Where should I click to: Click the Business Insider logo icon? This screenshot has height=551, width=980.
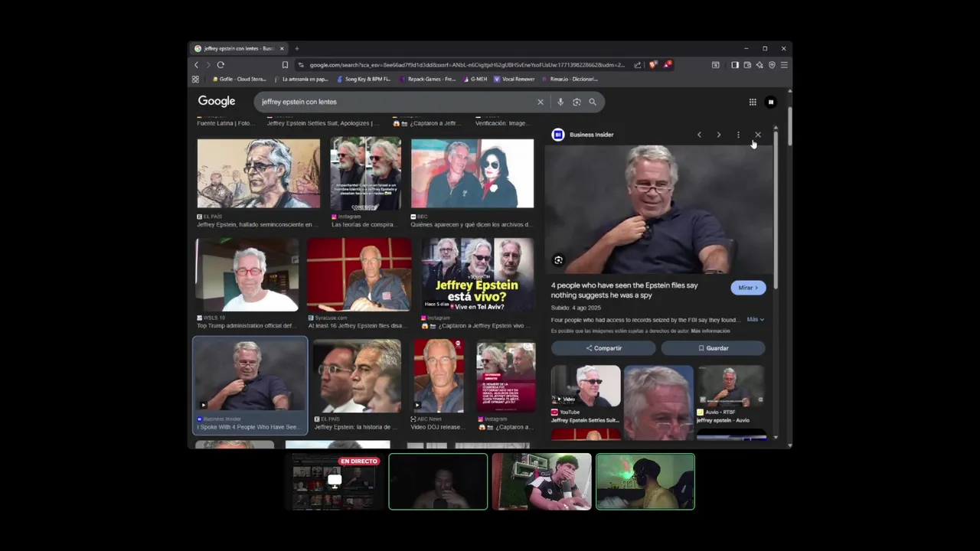(558, 135)
